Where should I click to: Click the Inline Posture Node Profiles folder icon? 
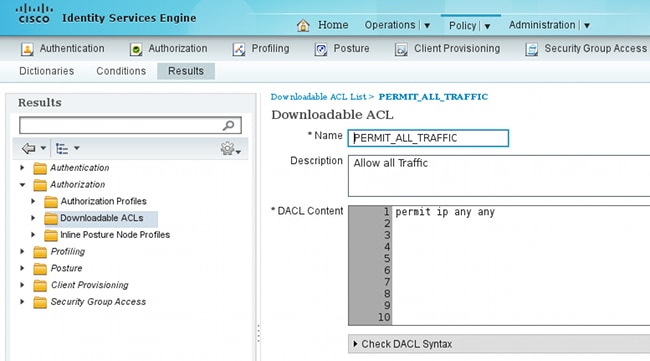tap(51, 235)
